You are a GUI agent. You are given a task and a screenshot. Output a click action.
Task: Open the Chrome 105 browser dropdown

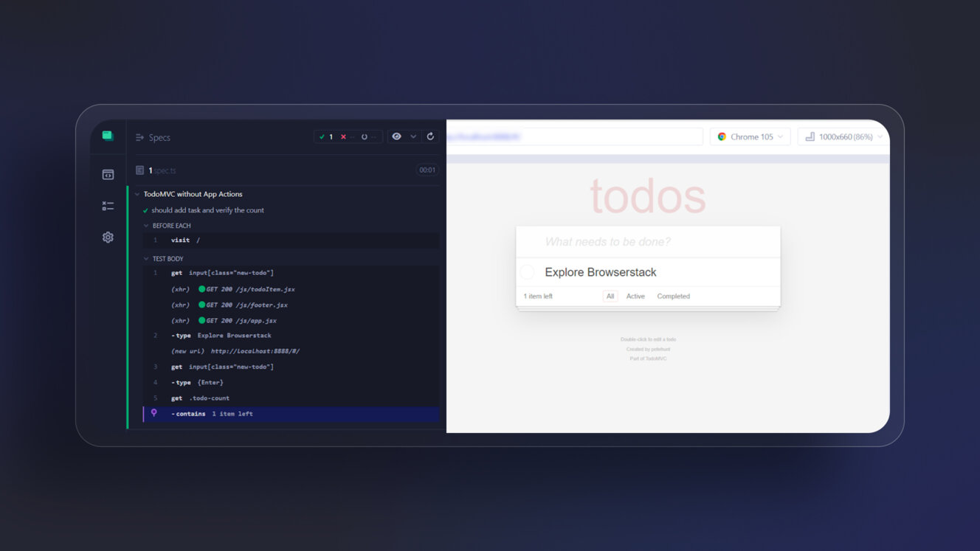tap(750, 136)
